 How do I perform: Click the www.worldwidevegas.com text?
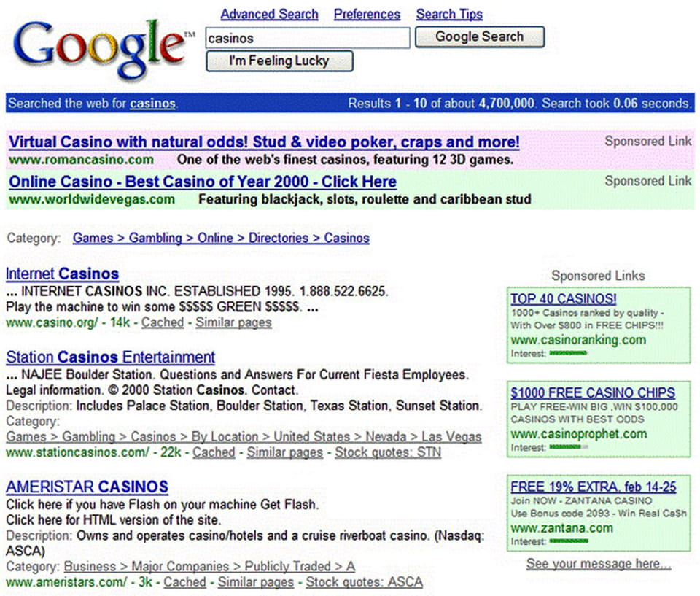pos(92,199)
